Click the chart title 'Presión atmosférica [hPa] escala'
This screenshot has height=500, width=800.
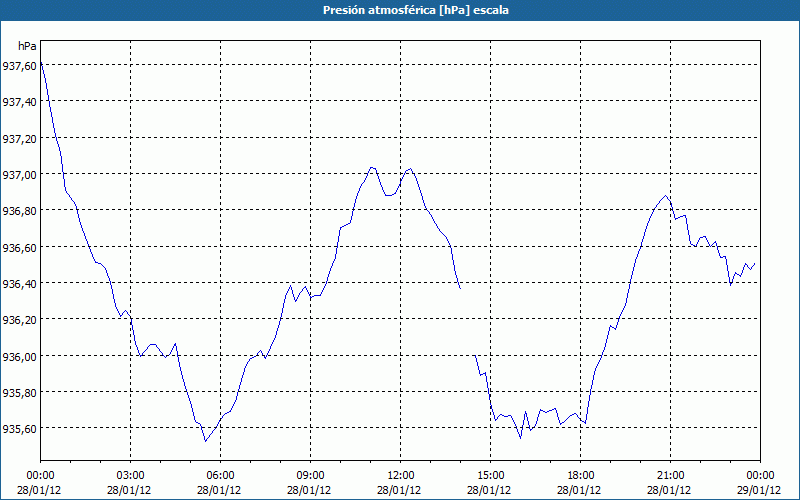click(x=416, y=10)
